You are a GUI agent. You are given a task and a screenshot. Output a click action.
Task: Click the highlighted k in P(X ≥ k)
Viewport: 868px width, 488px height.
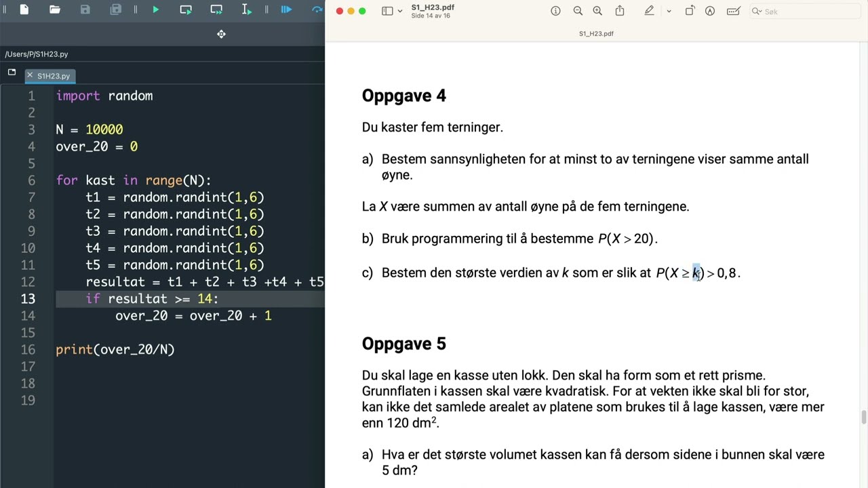(696, 272)
